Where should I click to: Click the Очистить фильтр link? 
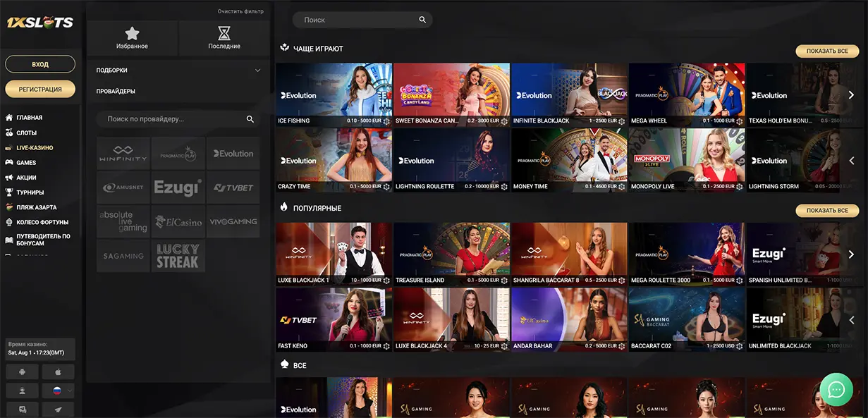point(240,11)
